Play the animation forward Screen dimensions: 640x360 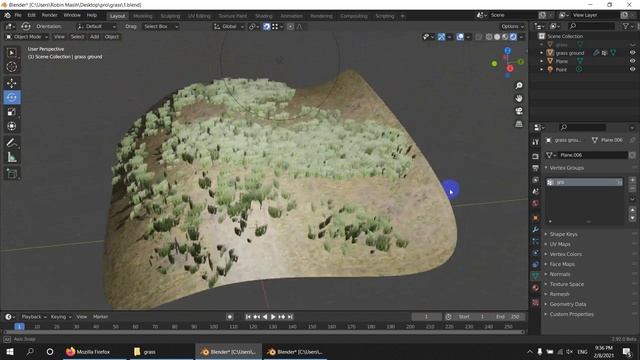273,317
